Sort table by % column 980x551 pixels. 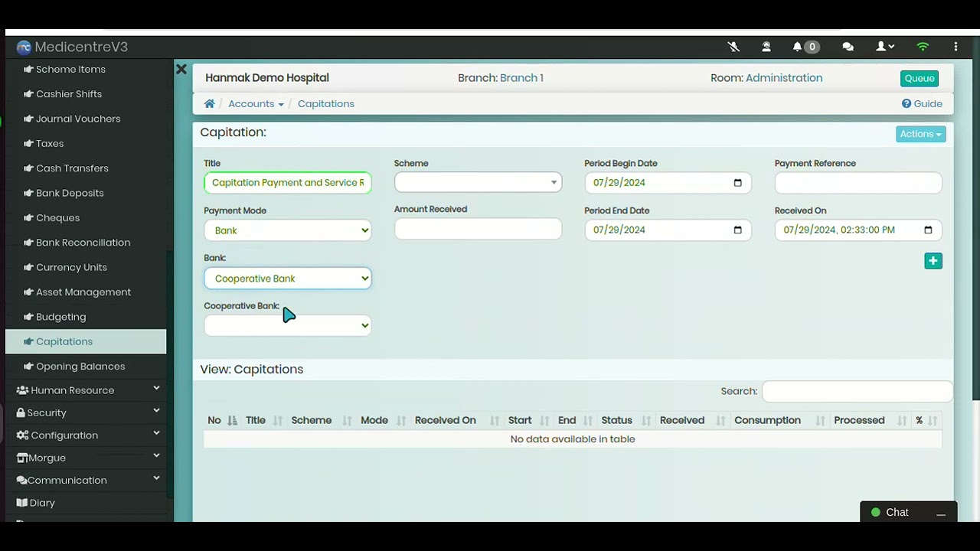[x=926, y=420]
